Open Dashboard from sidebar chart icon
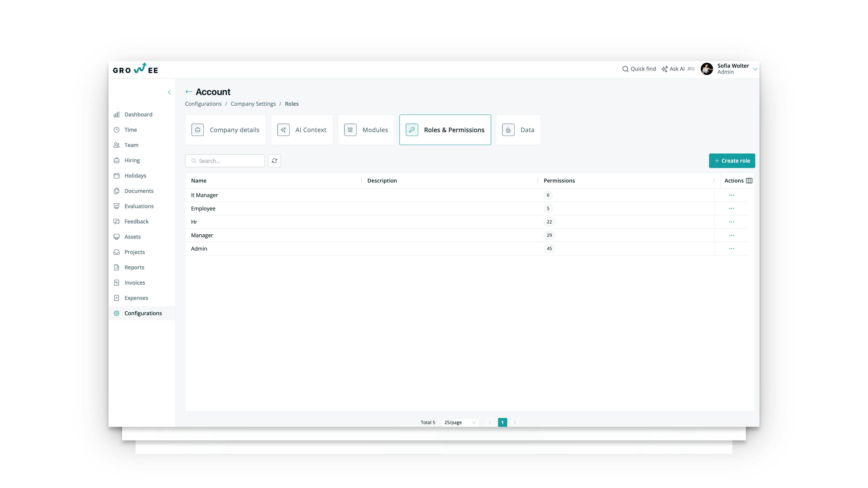 tap(117, 115)
